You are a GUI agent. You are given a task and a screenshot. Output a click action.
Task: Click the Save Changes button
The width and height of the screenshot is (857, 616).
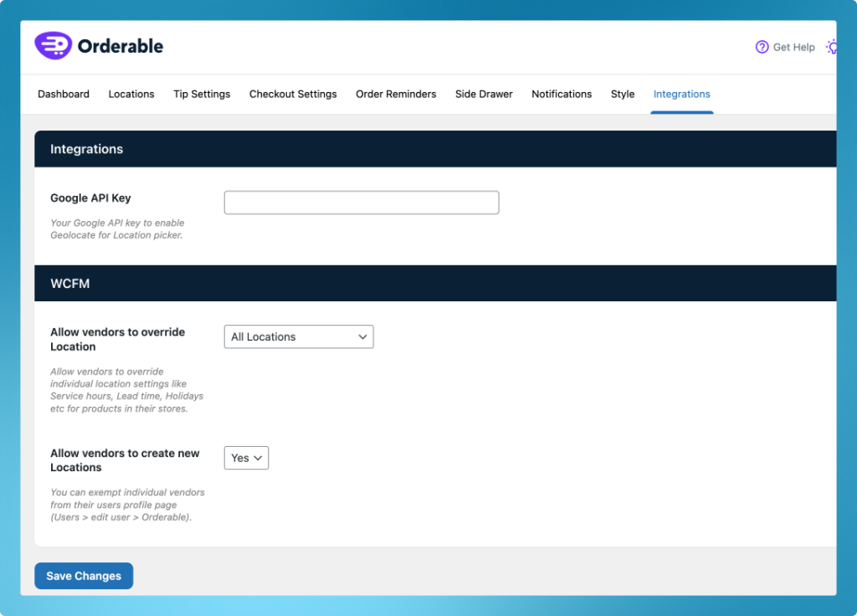pyautogui.click(x=84, y=576)
